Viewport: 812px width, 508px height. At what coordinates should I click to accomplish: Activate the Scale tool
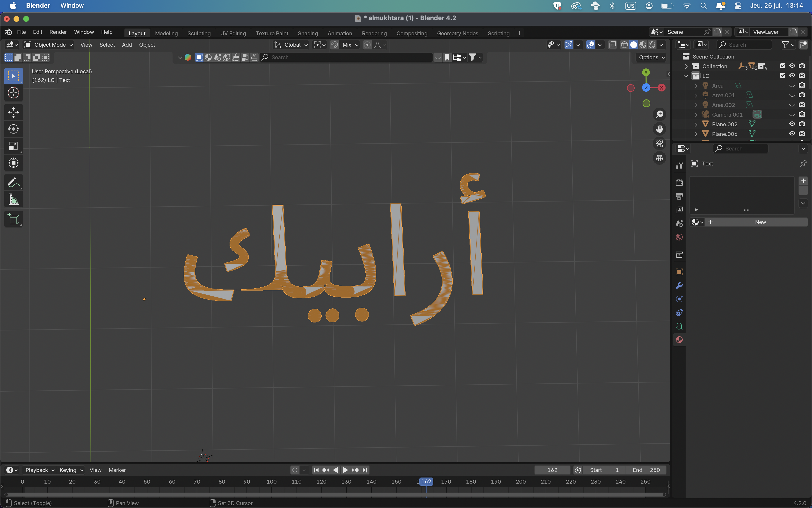[x=14, y=146]
